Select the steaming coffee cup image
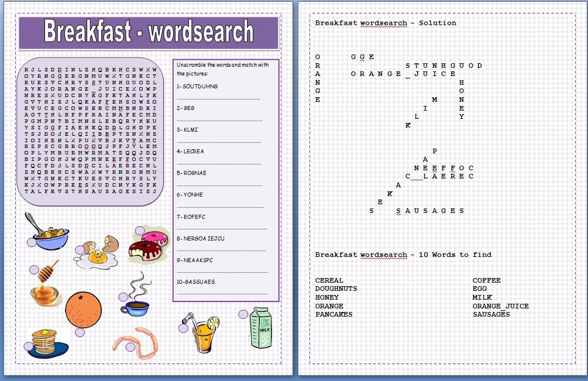Image resolution: width=588 pixels, height=381 pixels. pos(136,294)
